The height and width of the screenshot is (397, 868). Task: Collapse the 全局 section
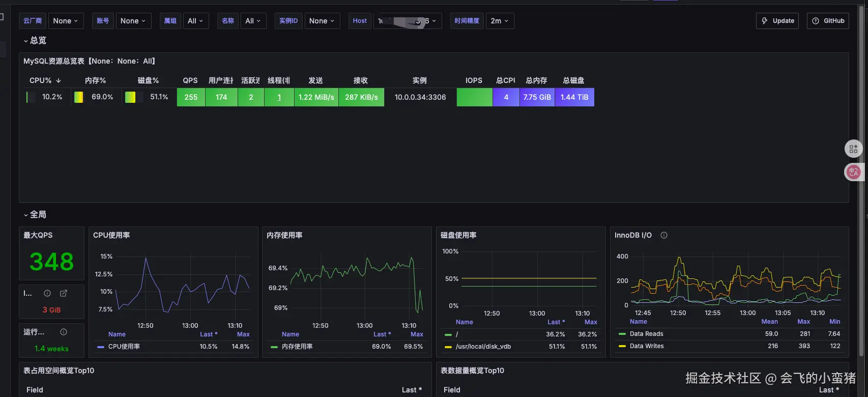35,214
